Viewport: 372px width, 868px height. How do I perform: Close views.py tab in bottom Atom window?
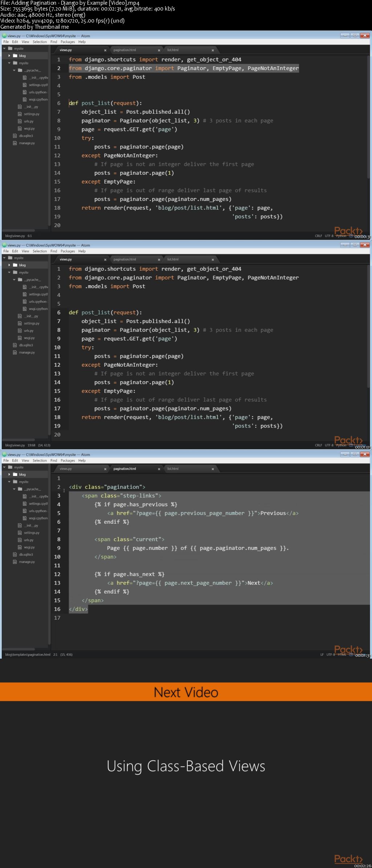pos(105,469)
